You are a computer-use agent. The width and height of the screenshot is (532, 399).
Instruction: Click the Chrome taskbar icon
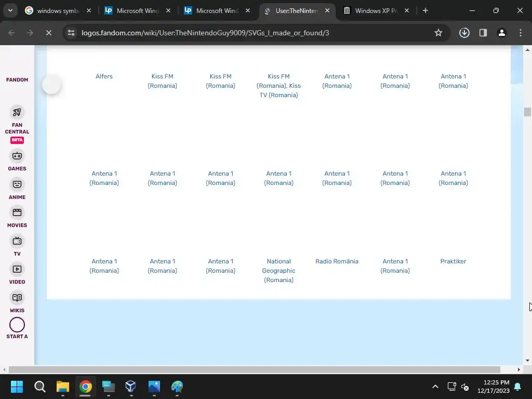86,387
